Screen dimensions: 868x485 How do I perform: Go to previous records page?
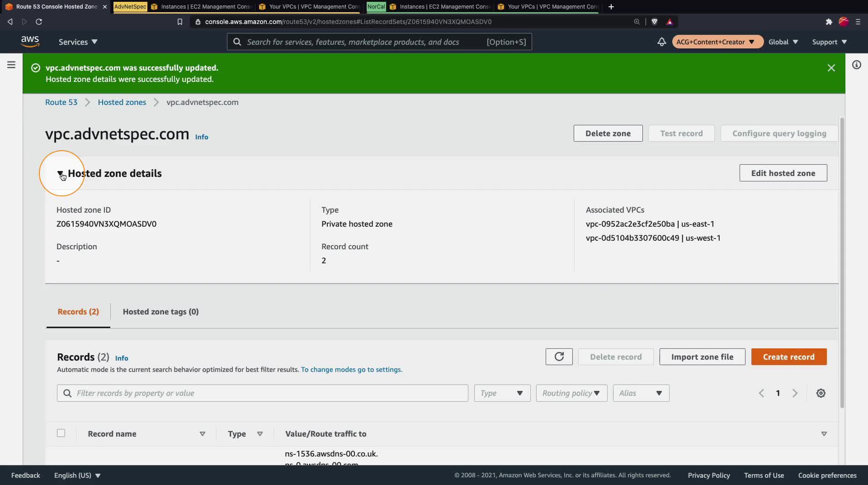(x=761, y=393)
